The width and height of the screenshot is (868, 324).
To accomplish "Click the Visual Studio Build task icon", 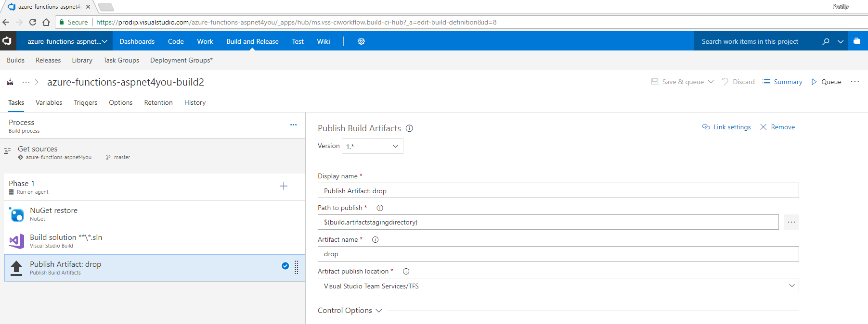I will 17,241.
